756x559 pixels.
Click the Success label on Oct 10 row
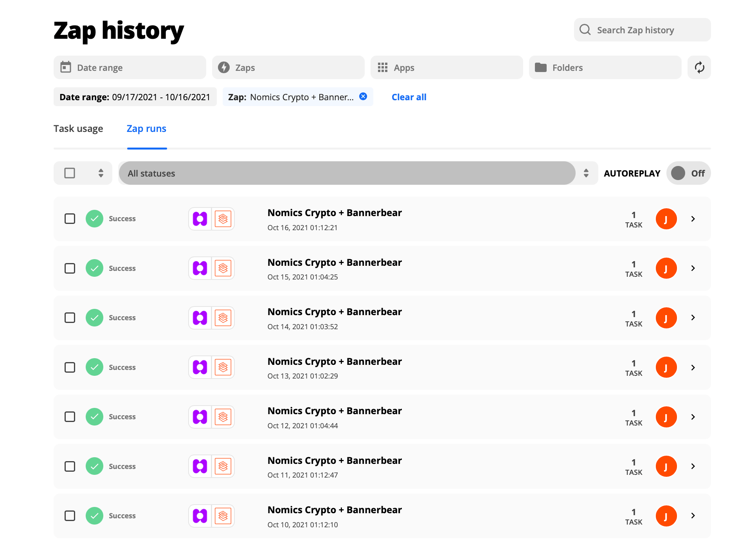[122, 516]
